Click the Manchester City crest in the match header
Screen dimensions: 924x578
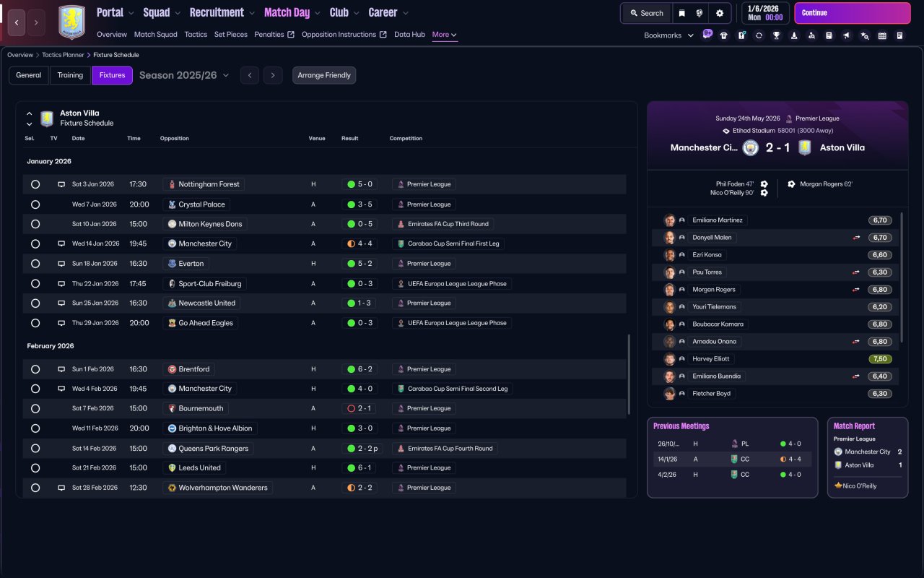tap(751, 147)
